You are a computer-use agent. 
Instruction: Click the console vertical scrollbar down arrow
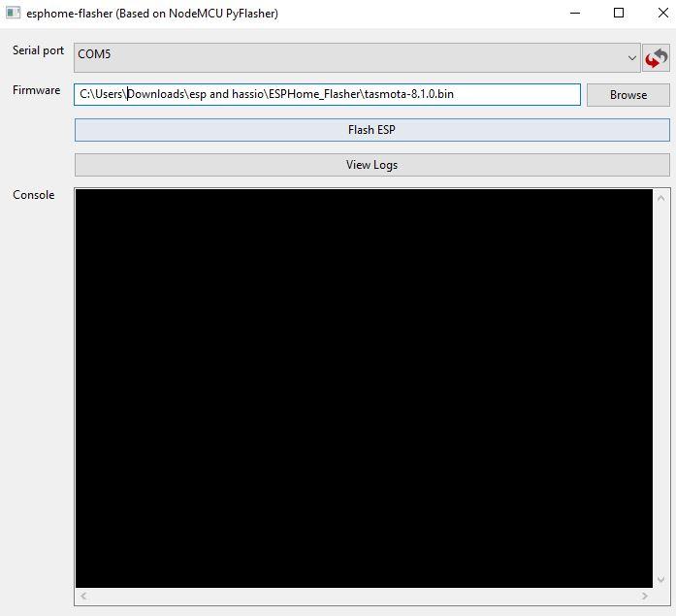(660, 580)
